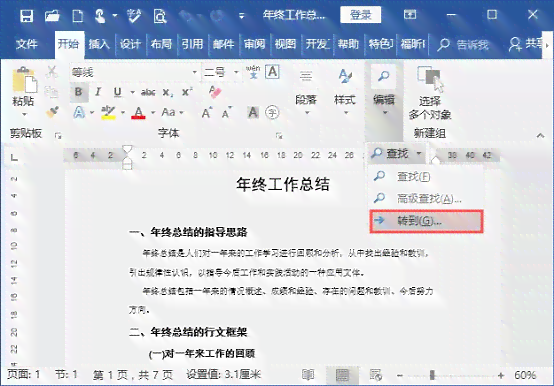This screenshot has height=386, width=554.
Task: Save the document using the floppy disk icon
Action: pos(26,16)
